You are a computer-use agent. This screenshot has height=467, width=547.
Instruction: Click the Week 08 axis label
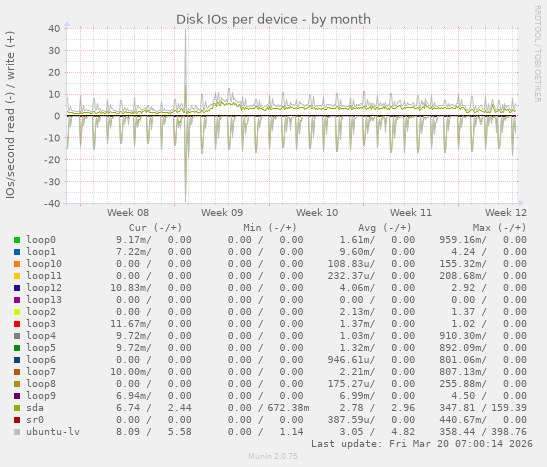pos(128,212)
